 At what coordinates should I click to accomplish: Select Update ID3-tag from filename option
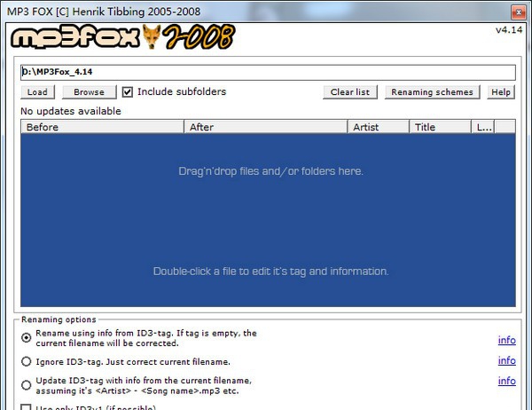[26, 385]
